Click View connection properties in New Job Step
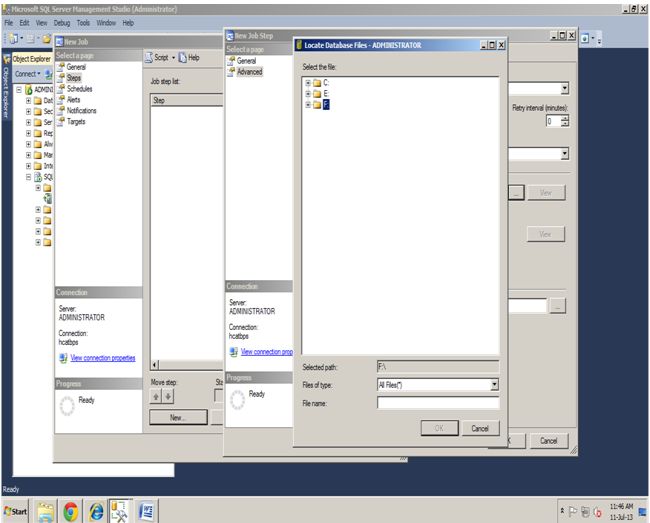 [x=267, y=352]
